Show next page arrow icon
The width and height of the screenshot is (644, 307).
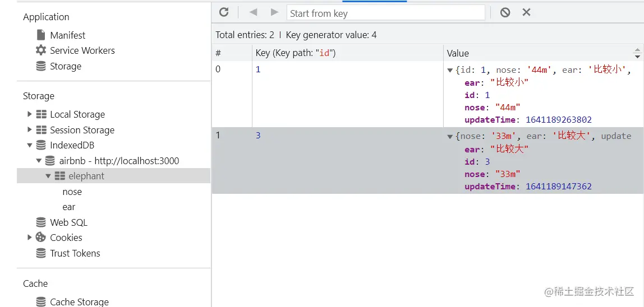(275, 12)
